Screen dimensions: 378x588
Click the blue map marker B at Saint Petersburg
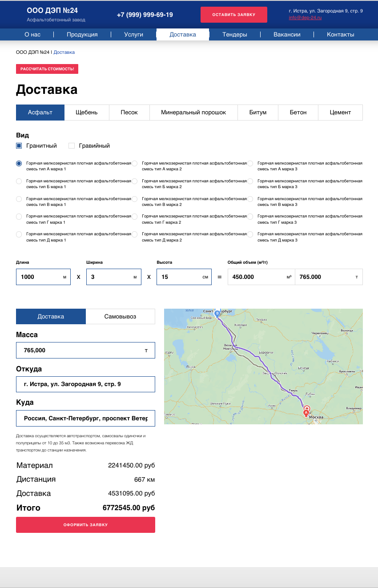(x=217, y=313)
